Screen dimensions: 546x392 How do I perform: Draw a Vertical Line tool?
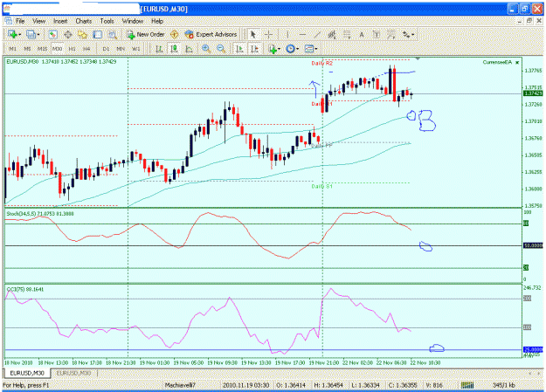pyautogui.click(x=287, y=34)
